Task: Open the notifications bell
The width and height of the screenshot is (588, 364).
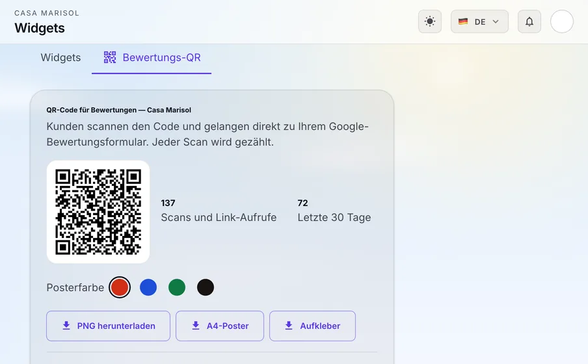Action: pyautogui.click(x=529, y=21)
